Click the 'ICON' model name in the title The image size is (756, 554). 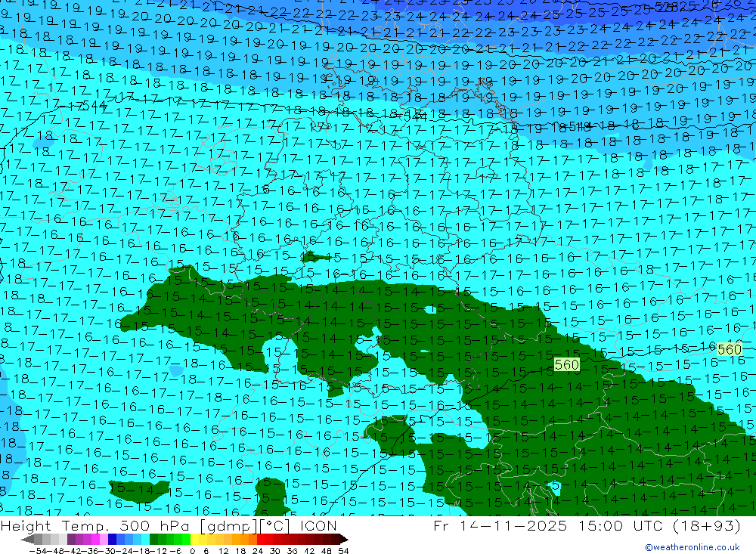318,526
